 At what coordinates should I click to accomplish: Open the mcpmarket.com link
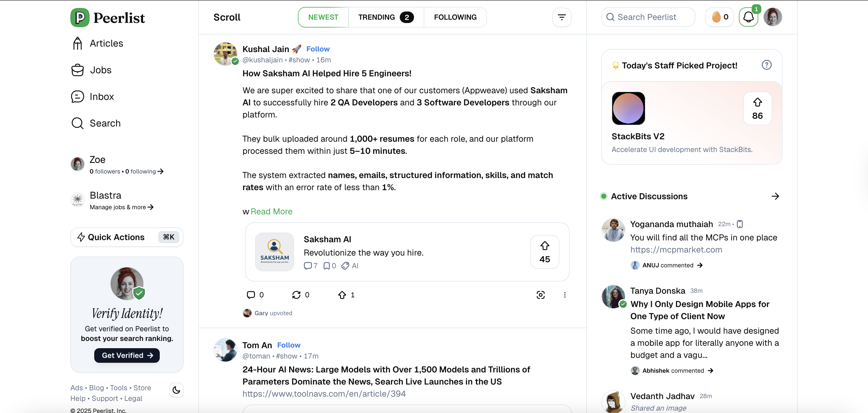click(x=676, y=250)
